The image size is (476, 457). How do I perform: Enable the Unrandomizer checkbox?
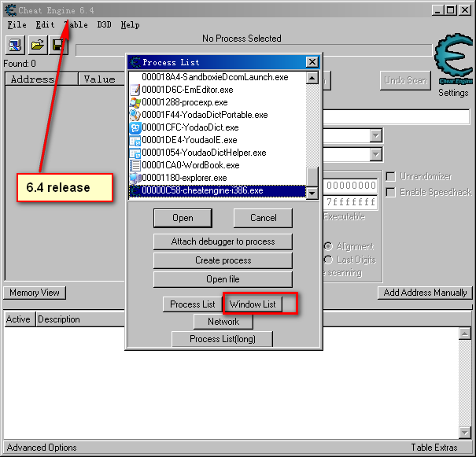tap(391, 176)
